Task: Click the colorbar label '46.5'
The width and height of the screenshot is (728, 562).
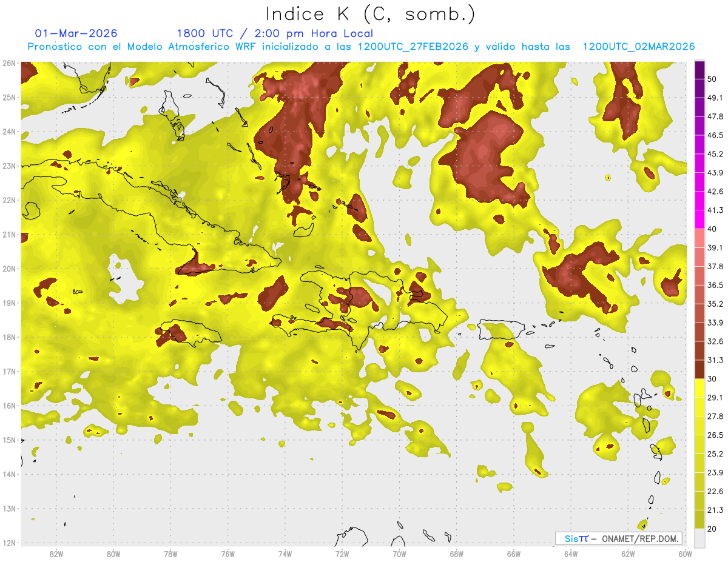Action: click(715, 135)
